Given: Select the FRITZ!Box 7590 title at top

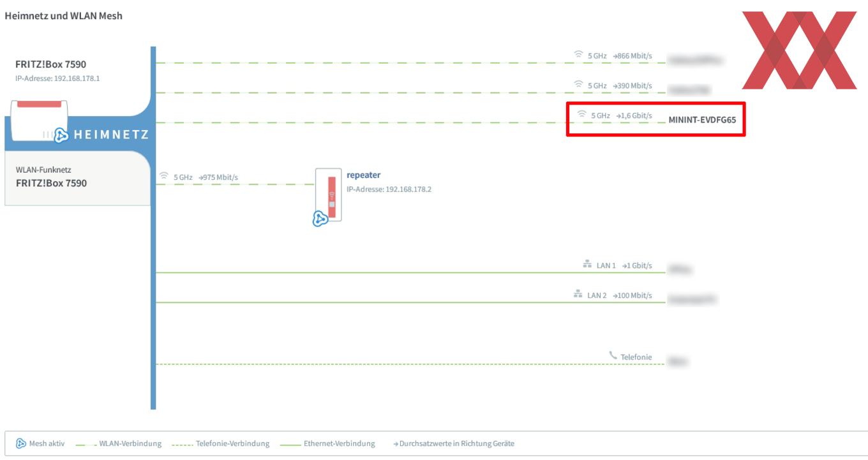Looking at the screenshot, I should coord(50,64).
